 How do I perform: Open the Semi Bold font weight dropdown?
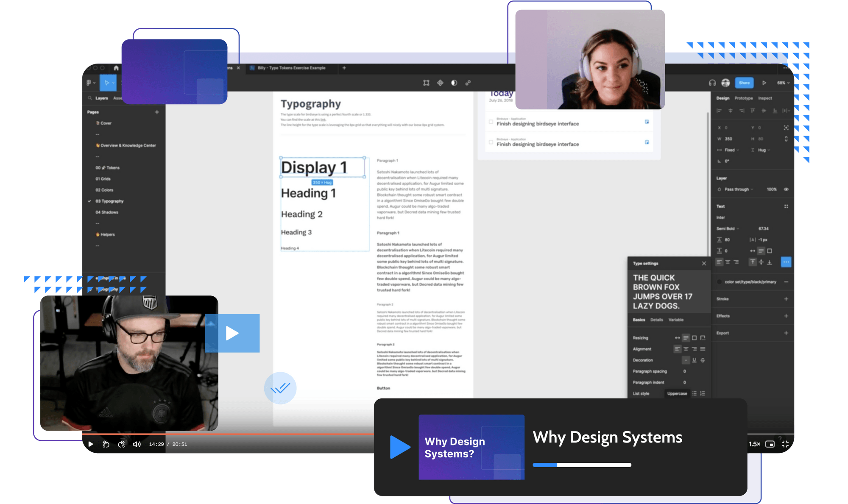tap(727, 228)
